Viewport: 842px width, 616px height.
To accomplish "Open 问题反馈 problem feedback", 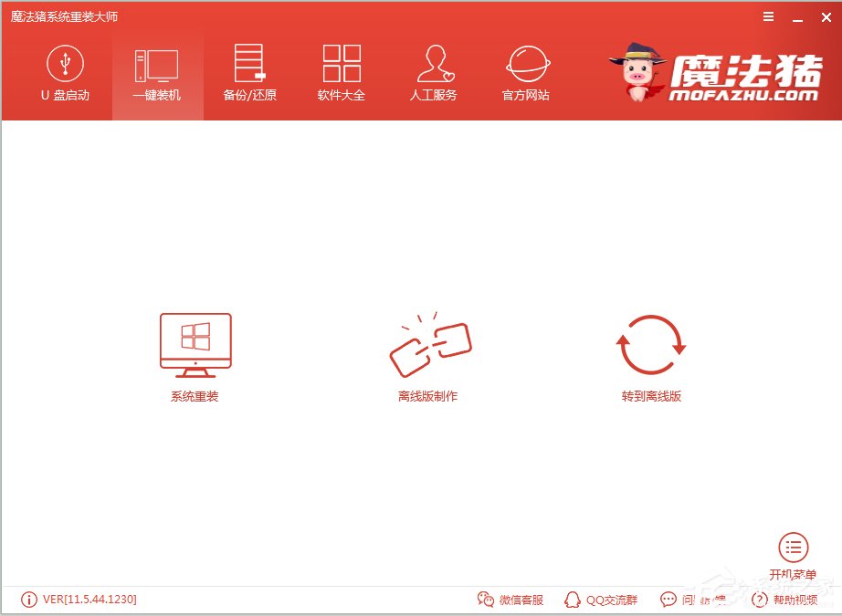I will (693, 600).
